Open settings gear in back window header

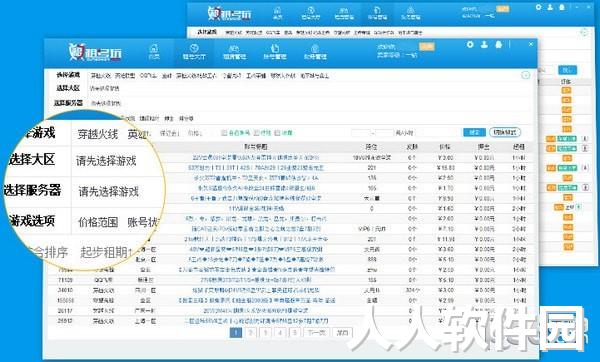[x=539, y=7]
